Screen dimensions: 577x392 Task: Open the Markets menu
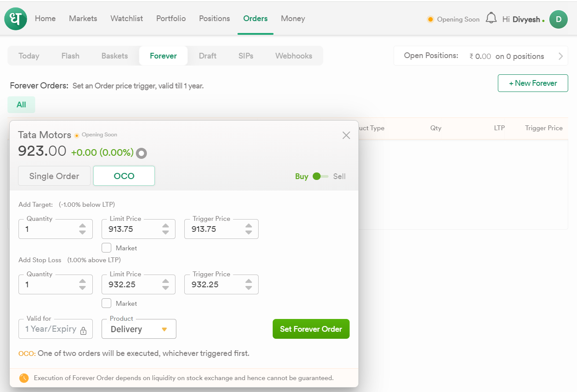click(x=83, y=18)
